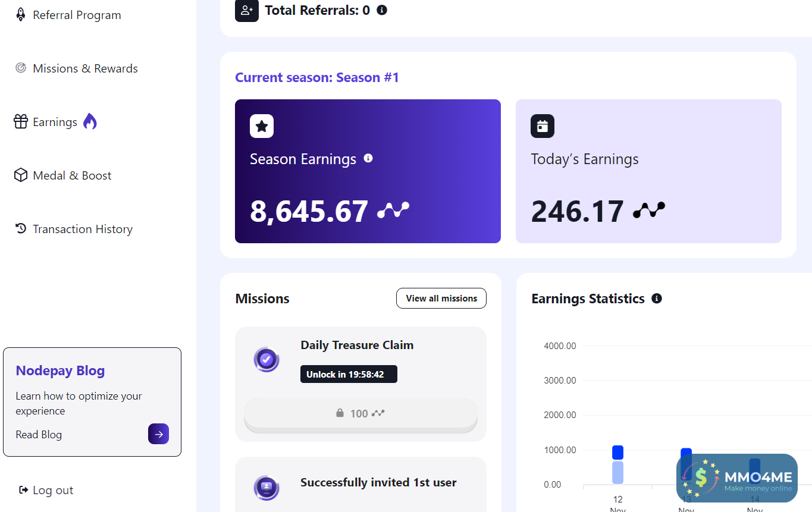Click the calendar icon on Today's Earnings card
Image resolution: width=812 pixels, height=512 pixels.
coord(542,126)
